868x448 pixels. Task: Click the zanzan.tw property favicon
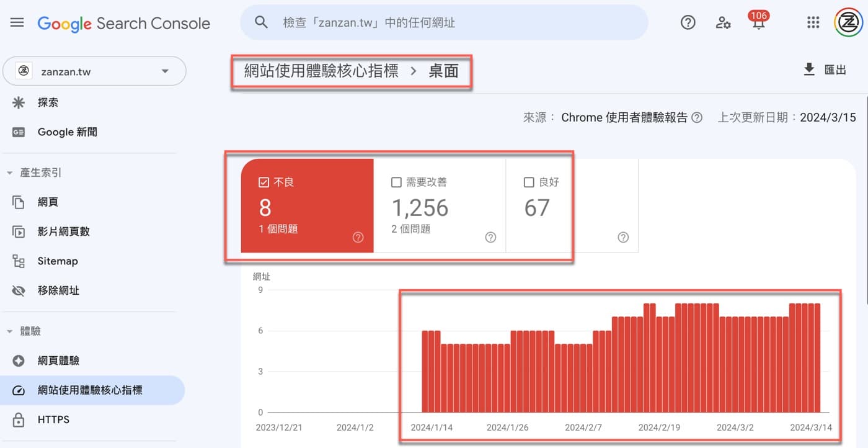(24, 71)
